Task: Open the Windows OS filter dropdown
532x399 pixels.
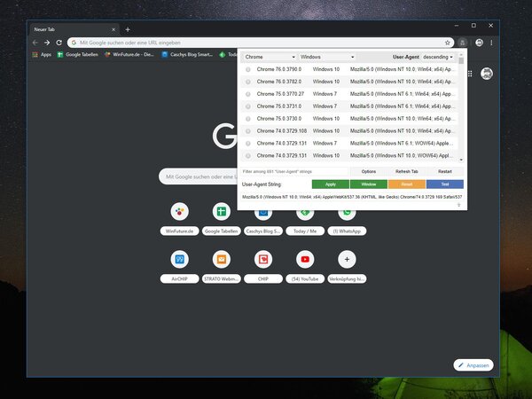Action: [327, 57]
